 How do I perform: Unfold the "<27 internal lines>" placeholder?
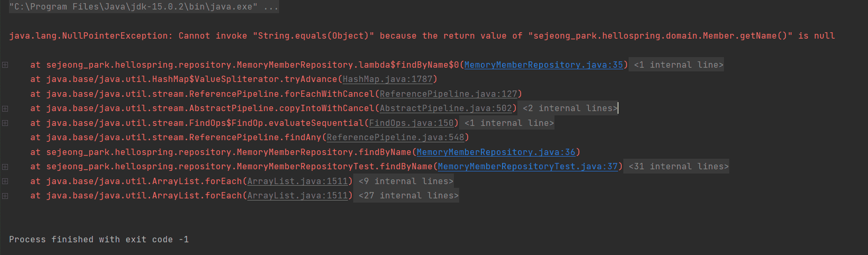[408, 196]
